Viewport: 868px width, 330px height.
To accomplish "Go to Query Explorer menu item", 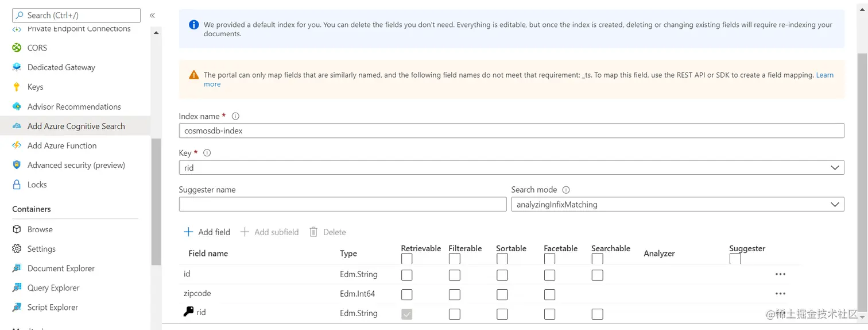I will pyautogui.click(x=53, y=288).
